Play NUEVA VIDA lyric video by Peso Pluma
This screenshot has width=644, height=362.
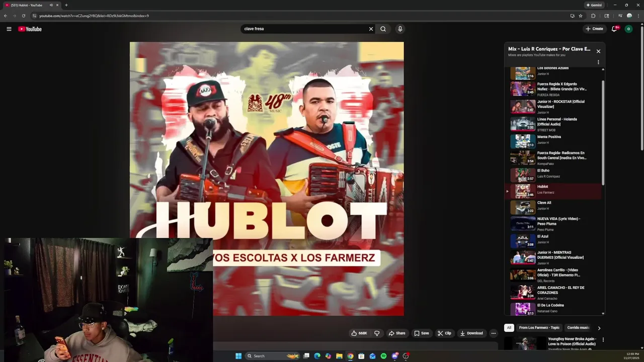point(553,224)
